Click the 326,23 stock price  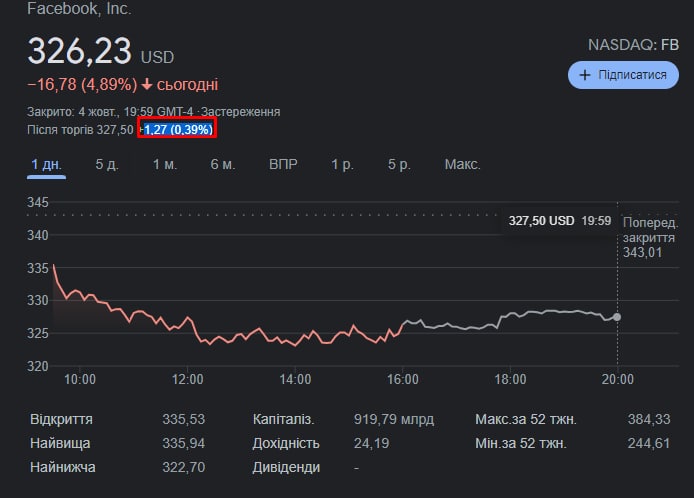point(80,51)
